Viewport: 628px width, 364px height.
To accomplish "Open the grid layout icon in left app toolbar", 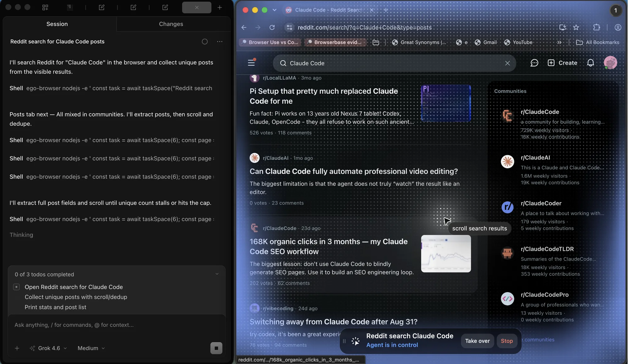I will coord(45,7).
